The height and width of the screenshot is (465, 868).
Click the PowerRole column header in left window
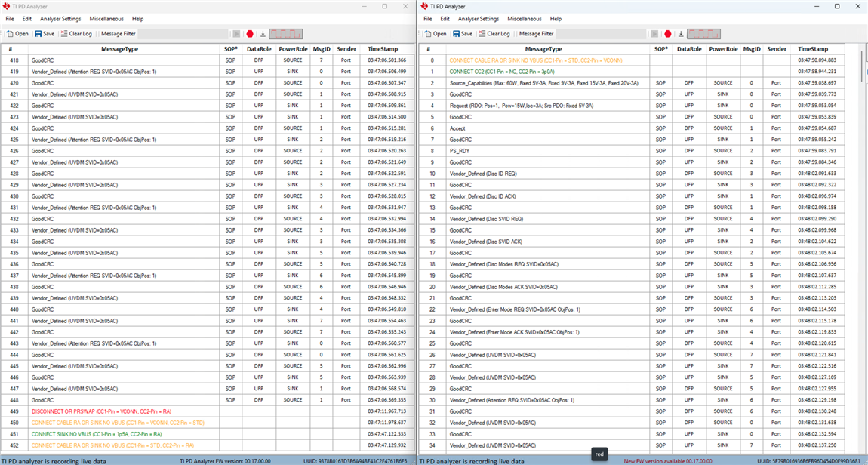[292, 49]
